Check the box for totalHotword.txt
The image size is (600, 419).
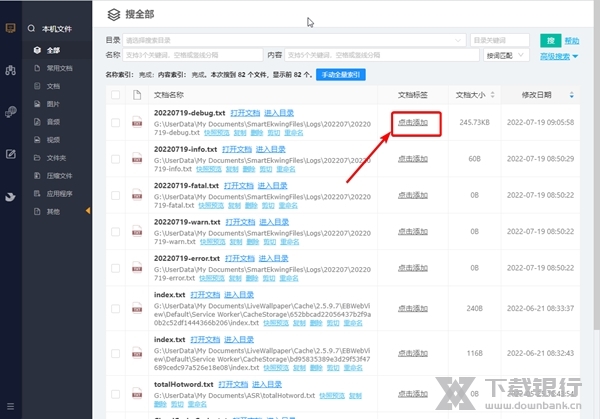[115, 394]
